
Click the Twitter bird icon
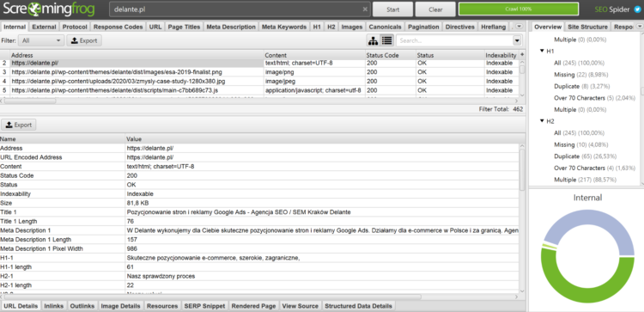point(637,9)
